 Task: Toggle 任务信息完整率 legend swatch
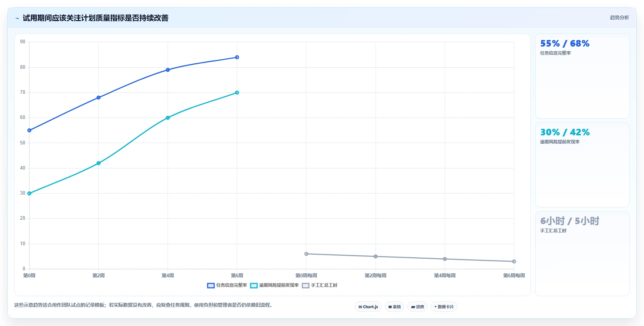coord(211,286)
